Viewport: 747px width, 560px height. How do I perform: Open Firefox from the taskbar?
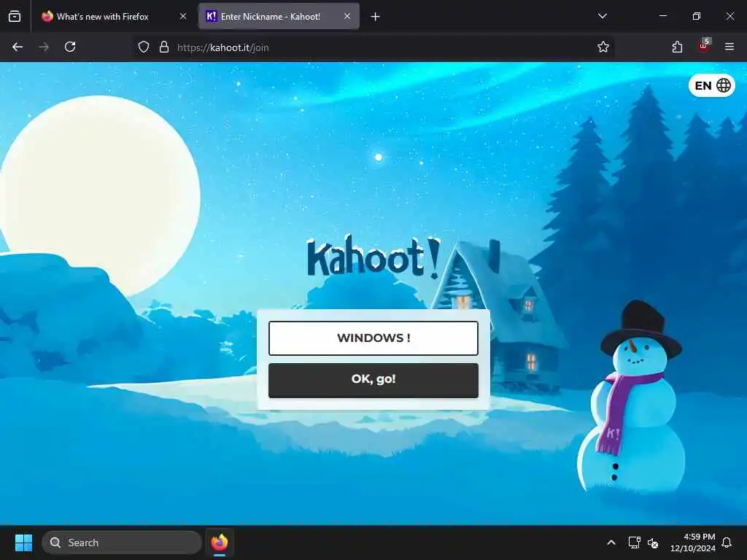[x=220, y=542]
